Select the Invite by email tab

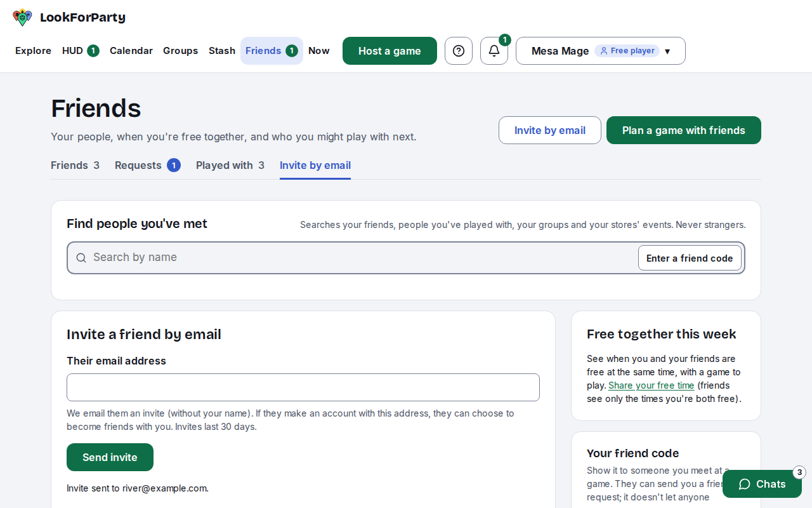pos(315,165)
